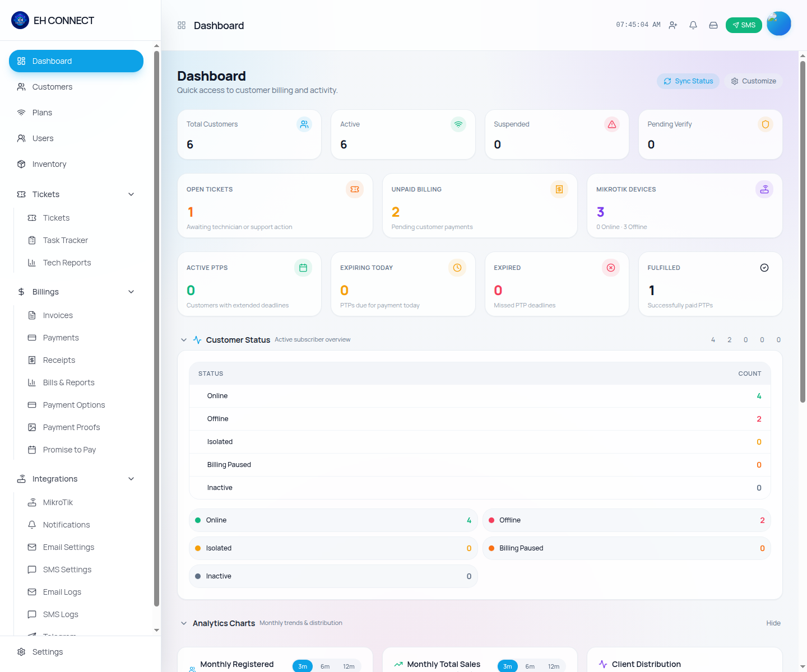Image resolution: width=807 pixels, height=672 pixels.
Task: Open the Users menu item
Action: pos(76,138)
